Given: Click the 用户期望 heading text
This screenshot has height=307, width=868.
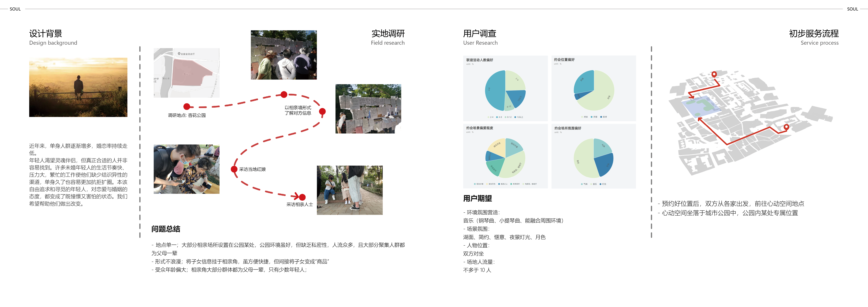Looking at the screenshot, I should pyautogui.click(x=477, y=198).
